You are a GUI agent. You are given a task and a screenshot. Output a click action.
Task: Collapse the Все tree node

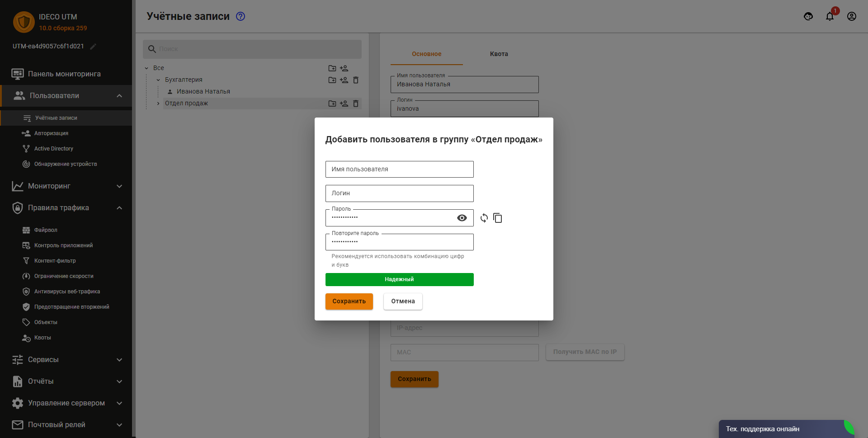(x=146, y=68)
